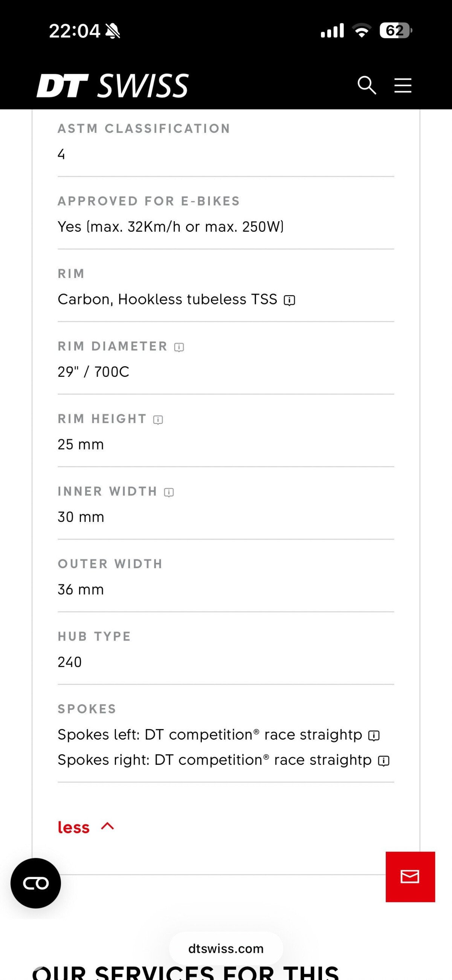This screenshot has height=980, width=452.
Task: Open the search magnifier icon
Action: (x=367, y=85)
